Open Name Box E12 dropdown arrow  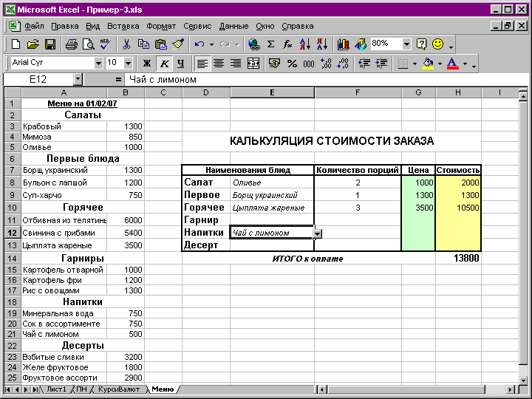pos(78,79)
